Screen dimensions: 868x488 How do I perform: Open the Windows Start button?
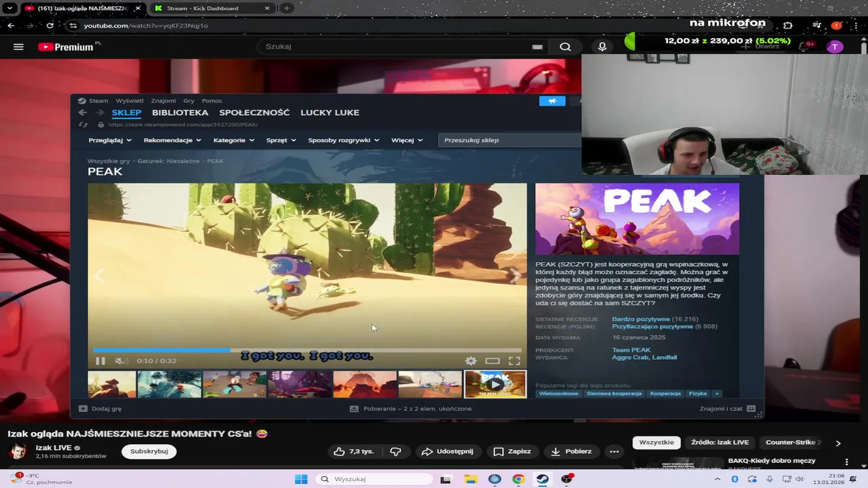[x=301, y=479]
